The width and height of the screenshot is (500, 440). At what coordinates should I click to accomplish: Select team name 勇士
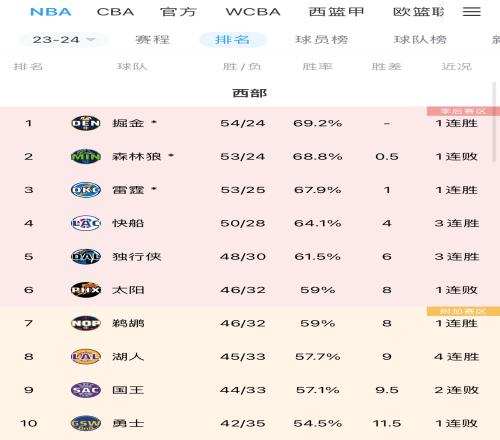coord(128,423)
